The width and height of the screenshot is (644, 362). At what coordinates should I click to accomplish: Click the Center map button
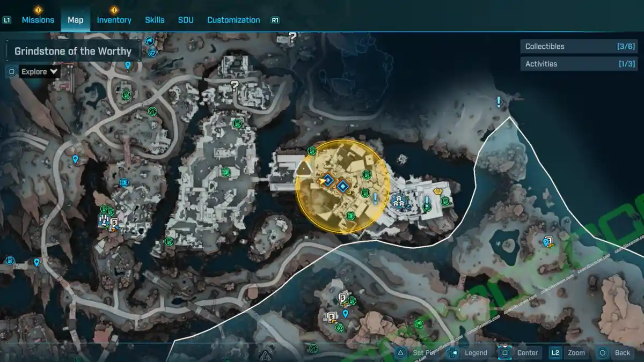(x=527, y=352)
